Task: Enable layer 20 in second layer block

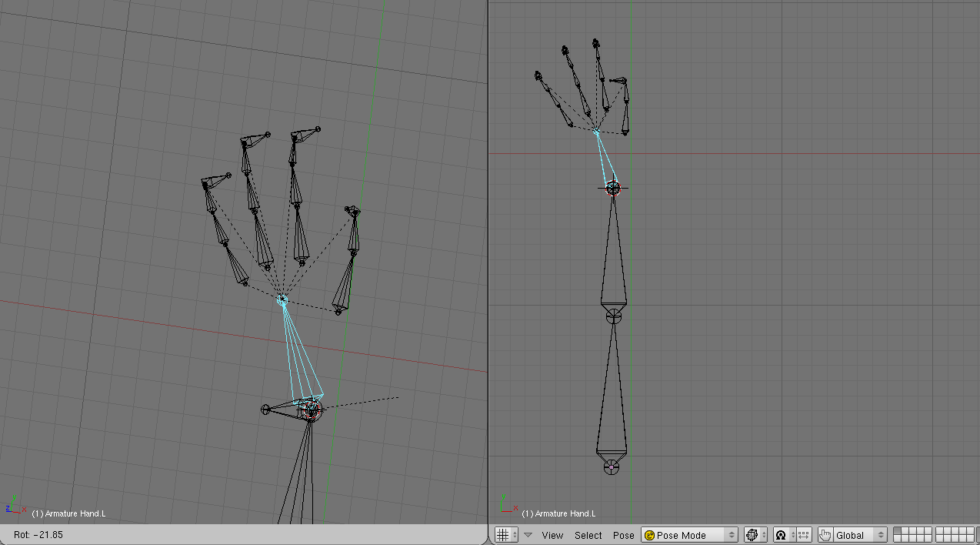Action: pyautogui.click(x=972, y=539)
